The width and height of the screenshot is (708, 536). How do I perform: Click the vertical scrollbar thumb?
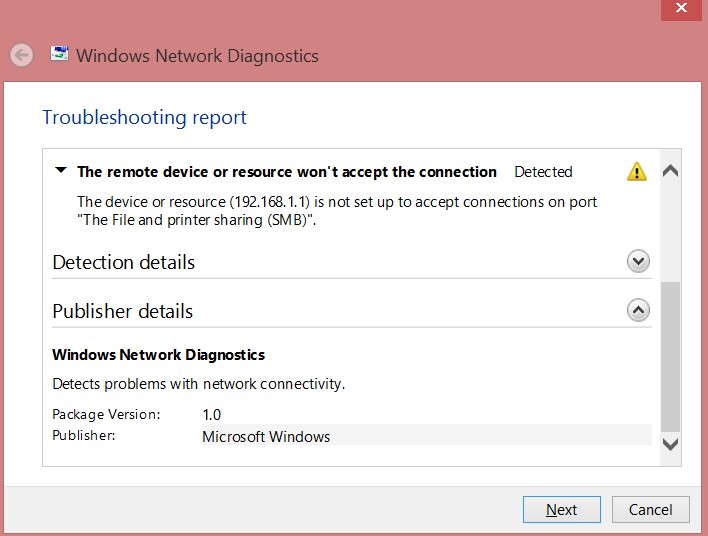click(671, 355)
